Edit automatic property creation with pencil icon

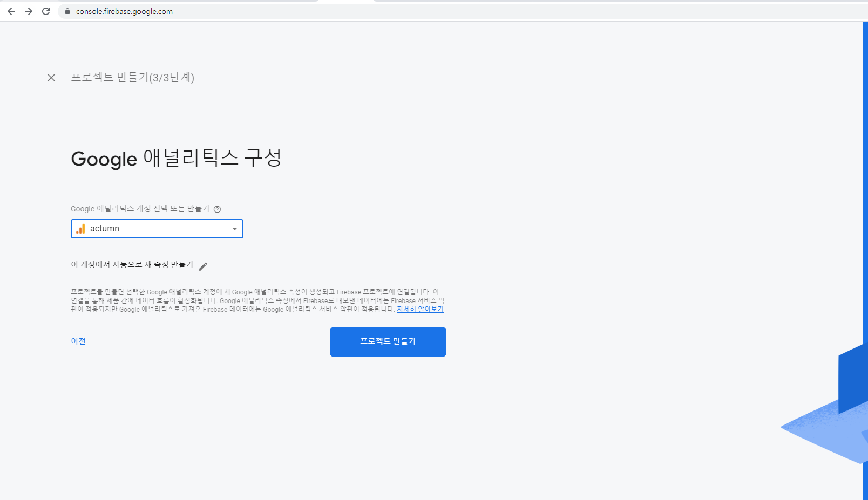tap(203, 266)
